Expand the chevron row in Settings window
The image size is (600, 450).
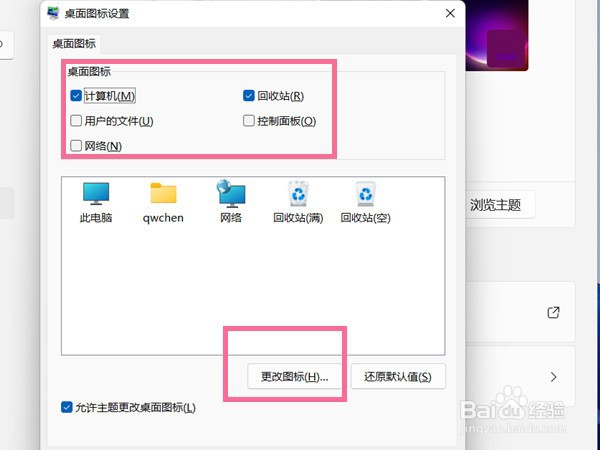(x=553, y=377)
